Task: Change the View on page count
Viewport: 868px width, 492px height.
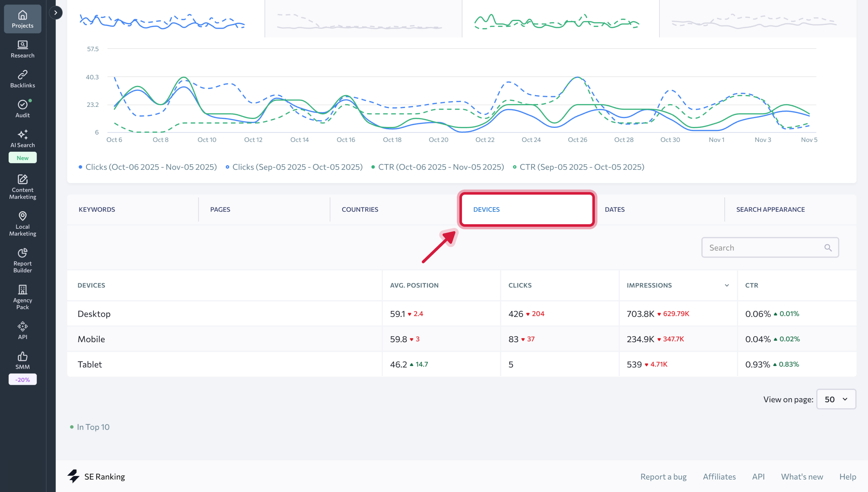Action: pyautogui.click(x=836, y=399)
